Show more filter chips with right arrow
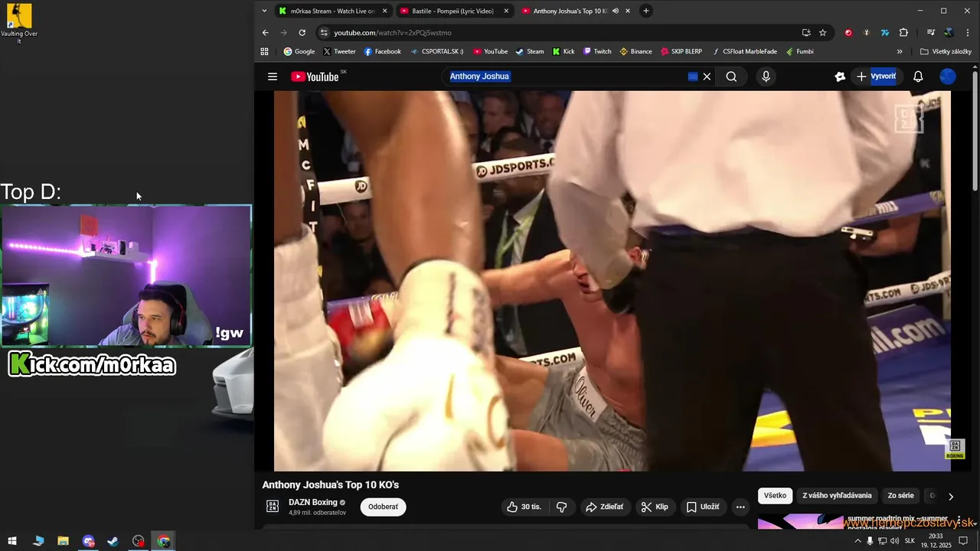980x551 pixels. tap(951, 496)
